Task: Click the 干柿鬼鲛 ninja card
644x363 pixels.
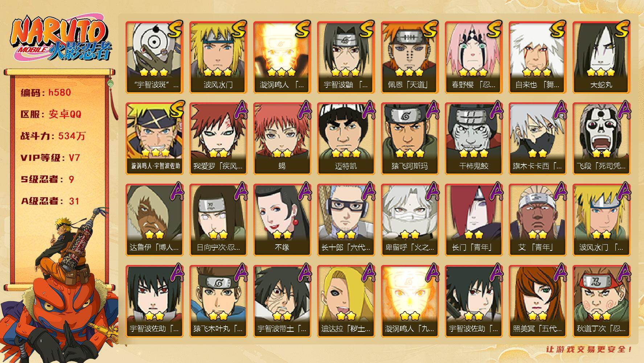Action: [x=474, y=139]
